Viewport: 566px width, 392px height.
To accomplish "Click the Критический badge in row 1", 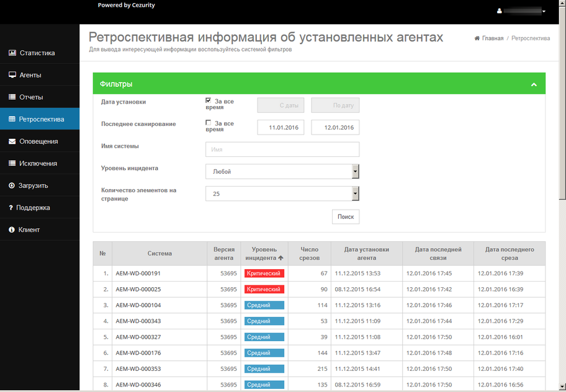I will coord(264,274).
